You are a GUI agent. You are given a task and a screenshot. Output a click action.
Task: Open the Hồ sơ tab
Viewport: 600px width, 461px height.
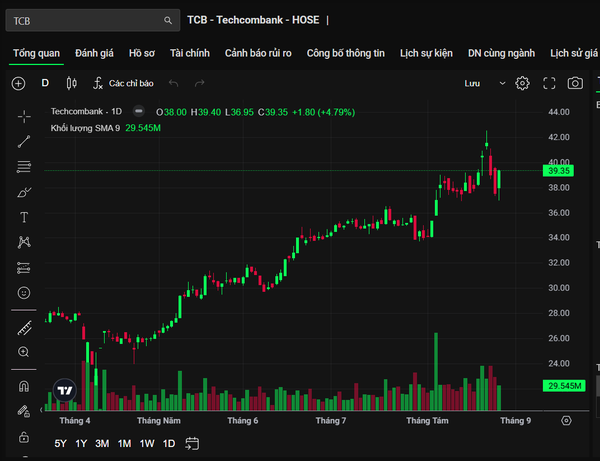142,53
